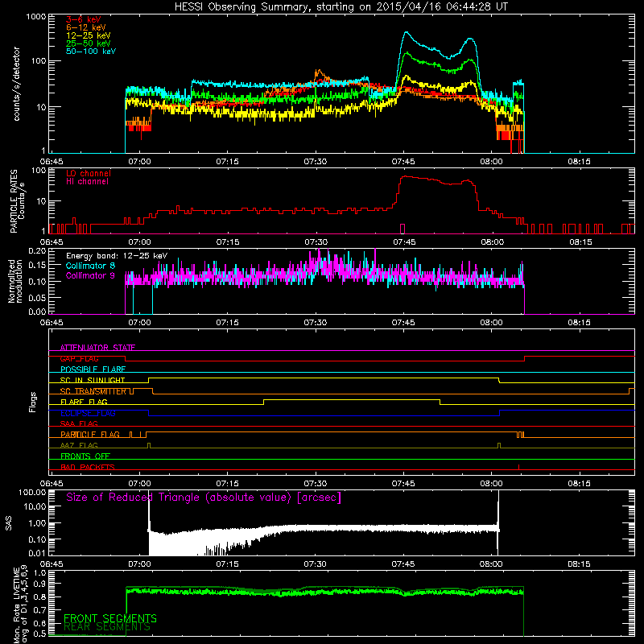Click the 'FLARE_FLAG' flag label
644x644 pixels.
(84, 402)
